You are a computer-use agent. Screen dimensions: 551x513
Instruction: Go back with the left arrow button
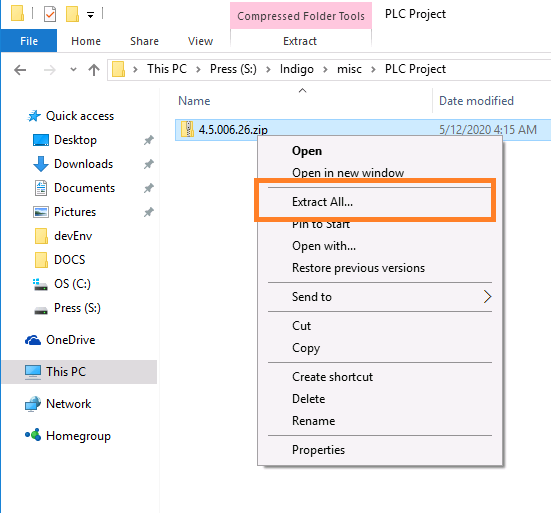[x=20, y=70]
